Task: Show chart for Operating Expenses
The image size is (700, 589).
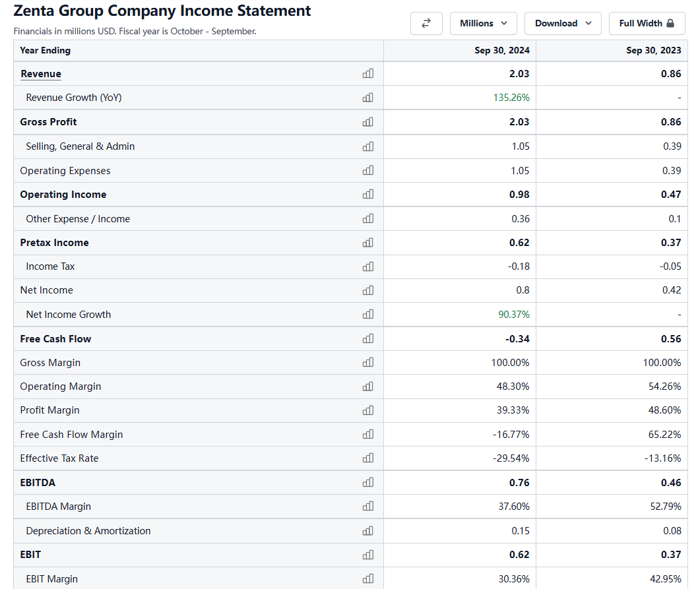Action: click(x=368, y=170)
